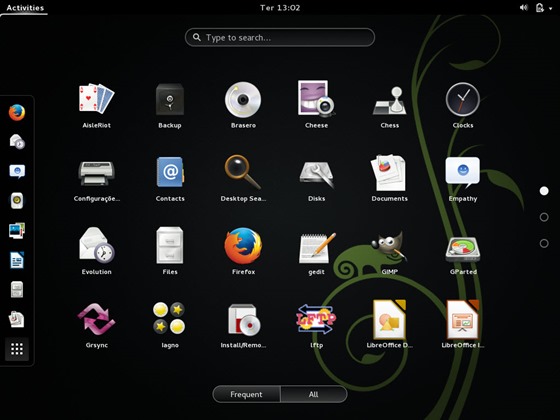Open the Clocks application
The width and height of the screenshot is (560, 420).
[x=463, y=100]
